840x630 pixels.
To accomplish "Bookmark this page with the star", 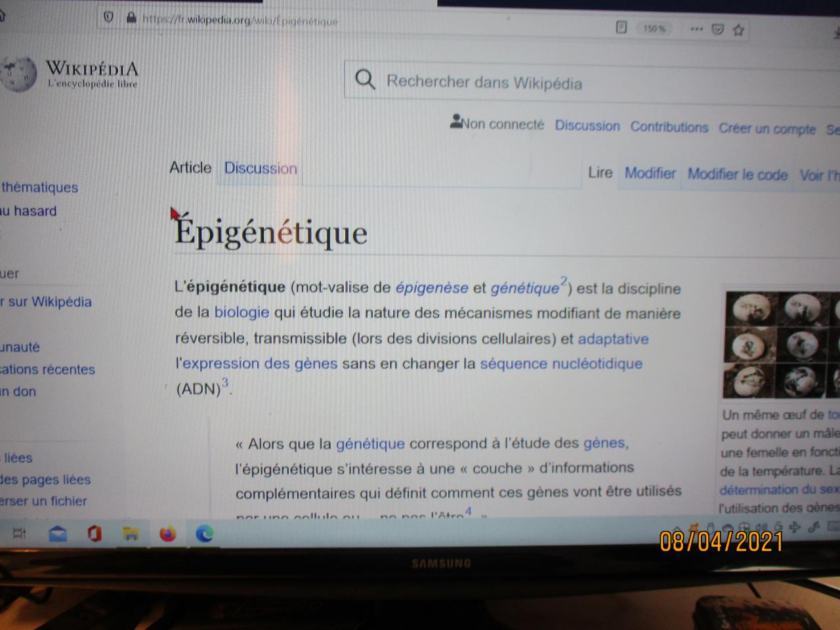I will click(x=738, y=30).
